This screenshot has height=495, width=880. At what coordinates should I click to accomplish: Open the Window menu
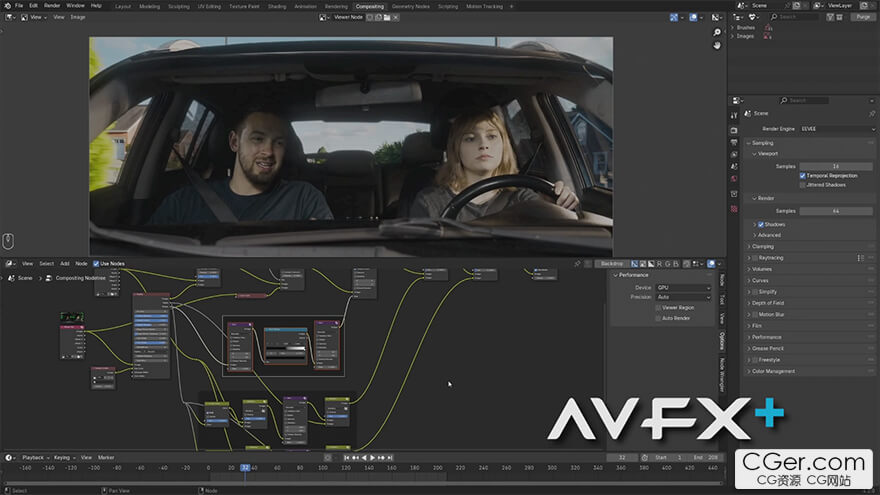[75, 6]
